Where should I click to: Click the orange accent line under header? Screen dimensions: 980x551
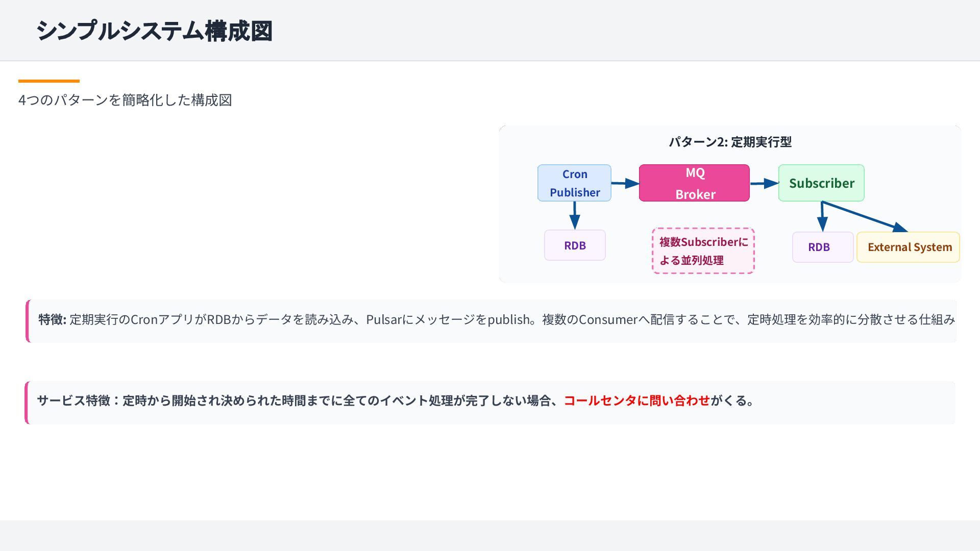[x=49, y=81]
